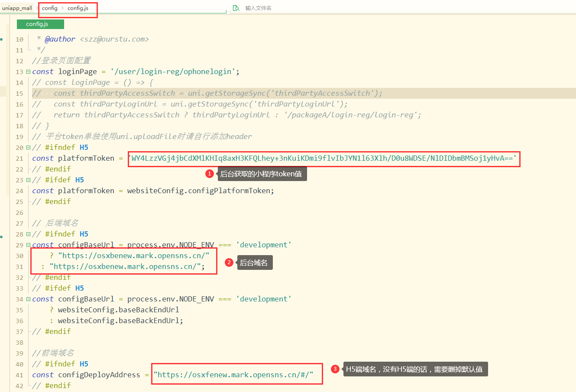The height and width of the screenshot is (392, 576).
Task: Click line number 21 in the gutter
Action: pos(19,159)
